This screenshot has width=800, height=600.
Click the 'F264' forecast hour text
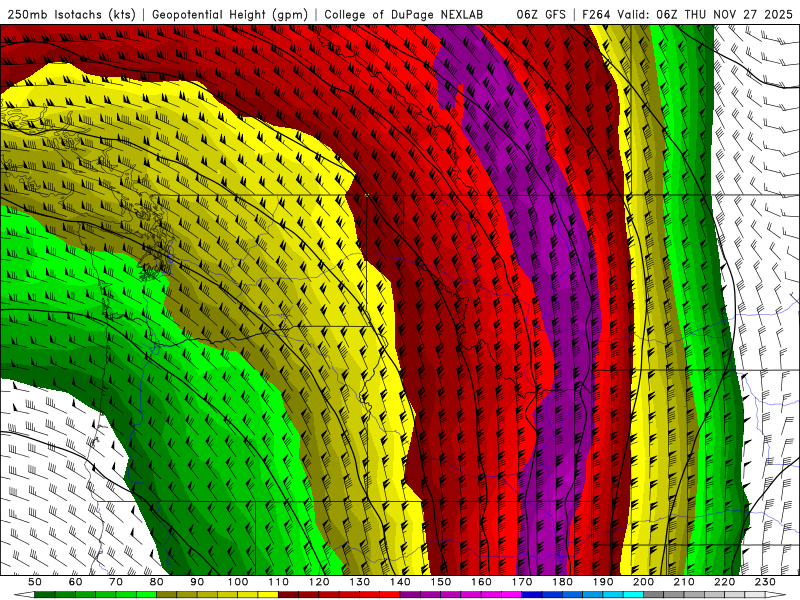pos(596,15)
